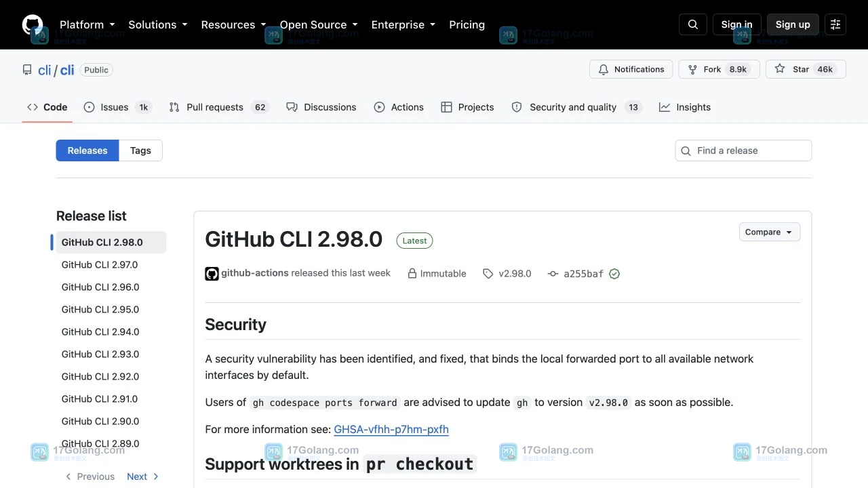Image resolution: width=868 pixels, height=488 pixels.
Task: Open the cli owner link
Action: 45,70
